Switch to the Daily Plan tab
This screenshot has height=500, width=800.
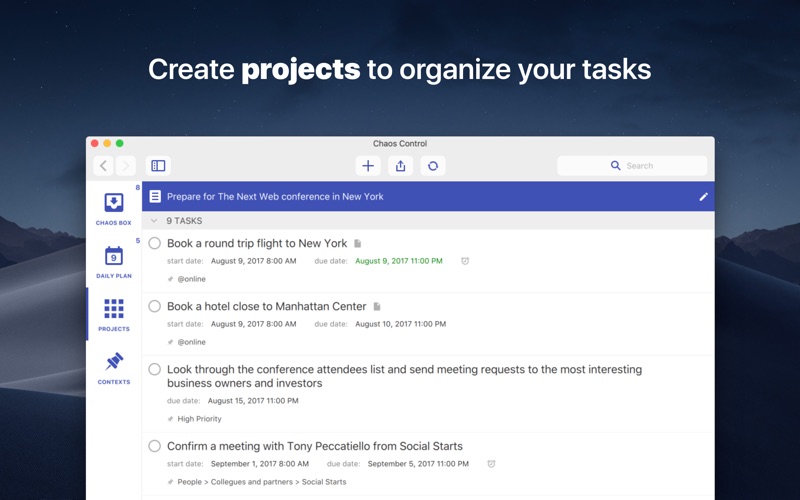click(x=114, y=262)
